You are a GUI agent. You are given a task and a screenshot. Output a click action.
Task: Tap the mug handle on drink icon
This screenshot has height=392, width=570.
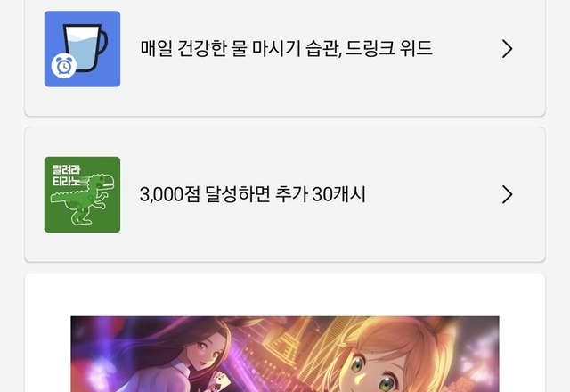(x=102, y=43)
